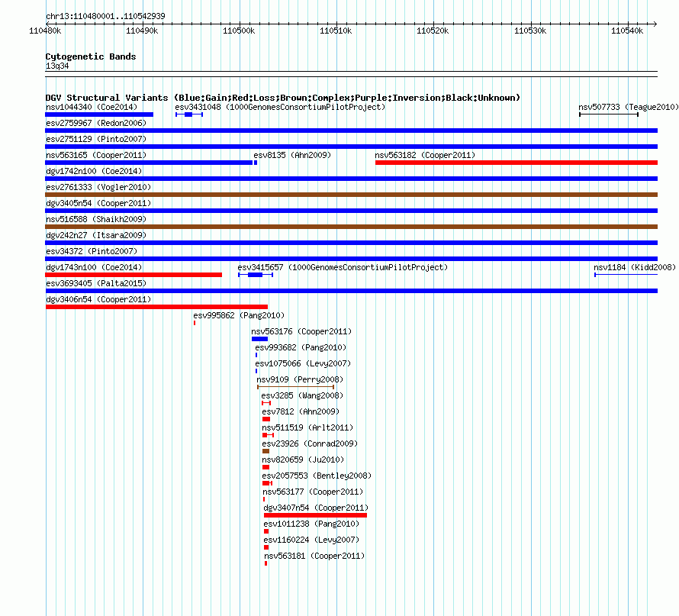Click the 110530k ruler tick label

[530, 31]
